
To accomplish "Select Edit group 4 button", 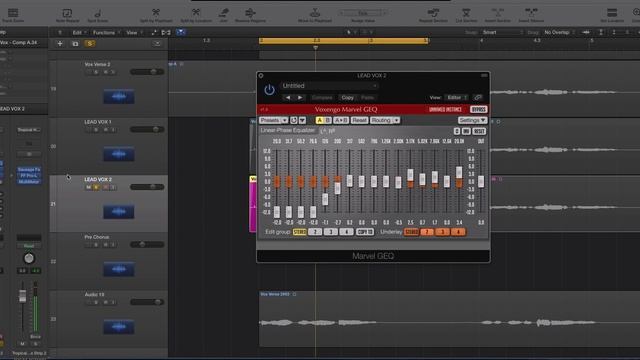I will click(346, 232).
